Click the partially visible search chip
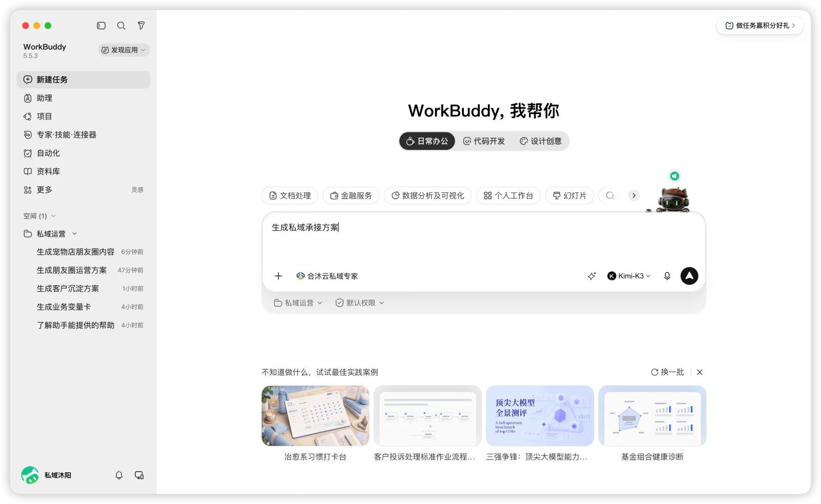The height and width of the screenshot is (504, 821). (x=610, y=196)
